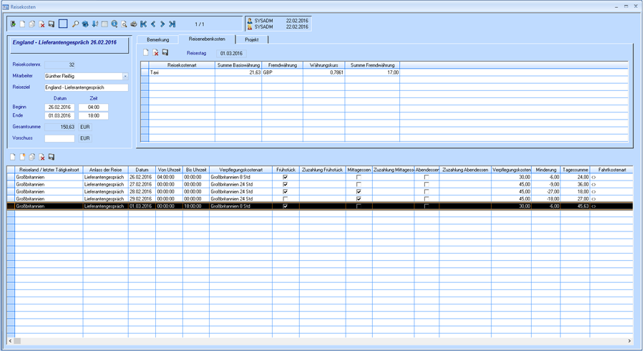
Task: Click the Reiseziel input field
Action: [87, 87]
